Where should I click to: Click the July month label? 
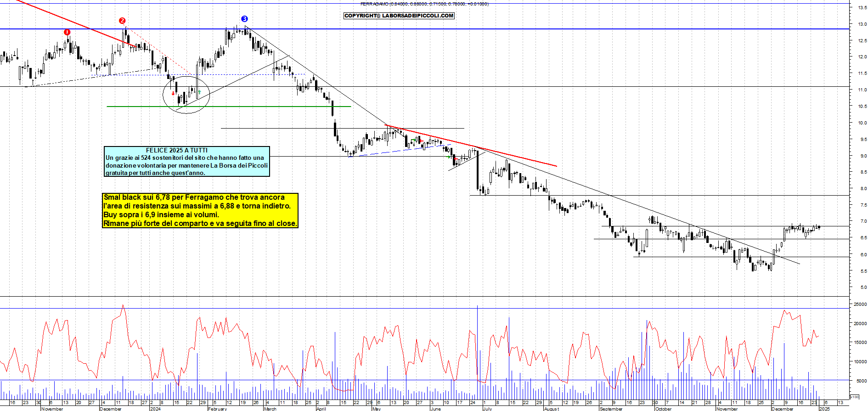pyautogui.click(x=487, y=409)
